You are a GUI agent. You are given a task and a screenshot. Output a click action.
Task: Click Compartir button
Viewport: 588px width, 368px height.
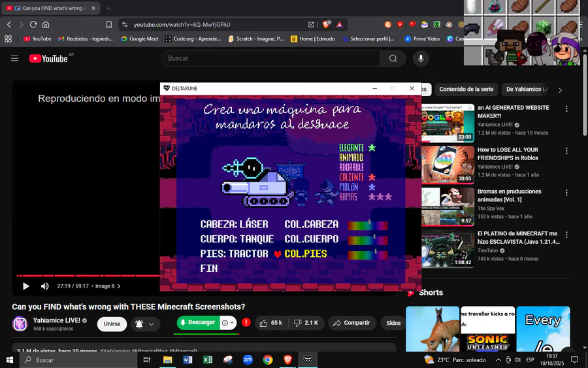click(351, 323)
